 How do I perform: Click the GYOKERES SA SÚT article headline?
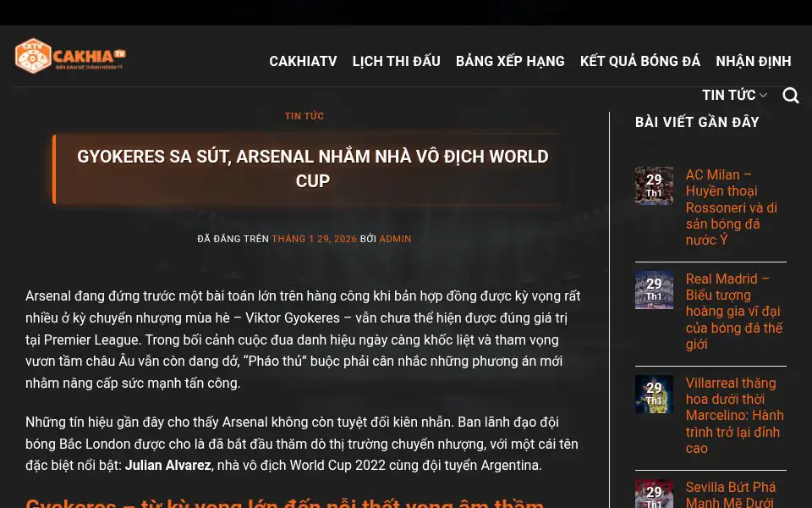point(313,168)
